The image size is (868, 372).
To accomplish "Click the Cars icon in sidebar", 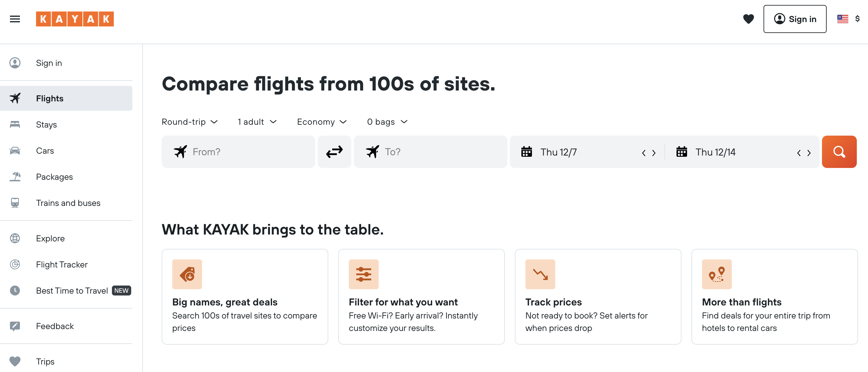I will coord(15,151).
